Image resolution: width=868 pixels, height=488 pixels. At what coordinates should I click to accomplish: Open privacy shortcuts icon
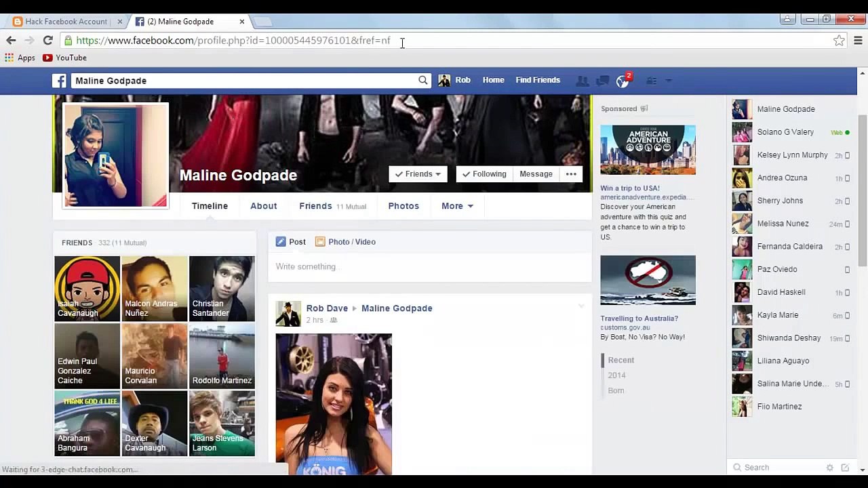tap(651, 81)
